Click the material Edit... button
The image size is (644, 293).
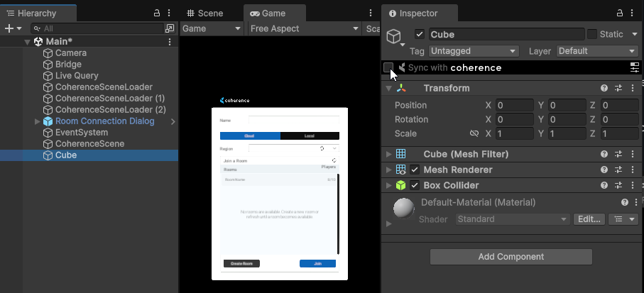point(589,219)
